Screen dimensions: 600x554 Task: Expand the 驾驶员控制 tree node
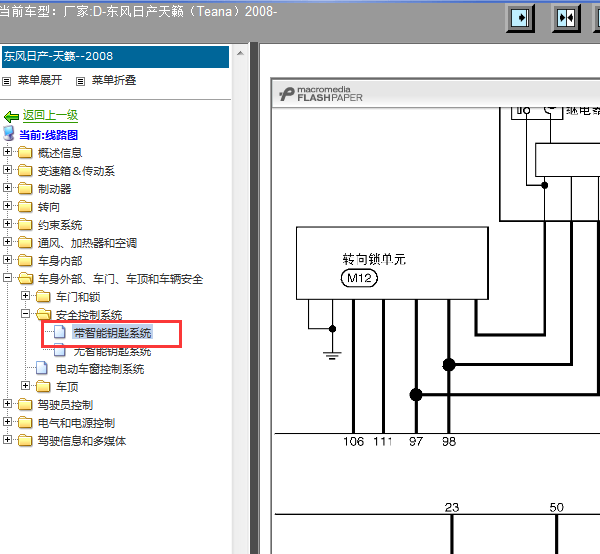pos(7,403)
